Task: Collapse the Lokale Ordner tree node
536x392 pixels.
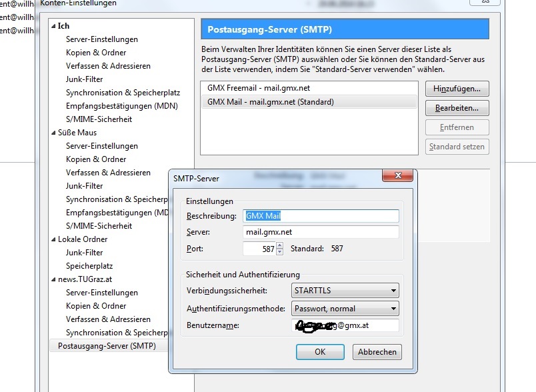Action: [x=53, y=239]
